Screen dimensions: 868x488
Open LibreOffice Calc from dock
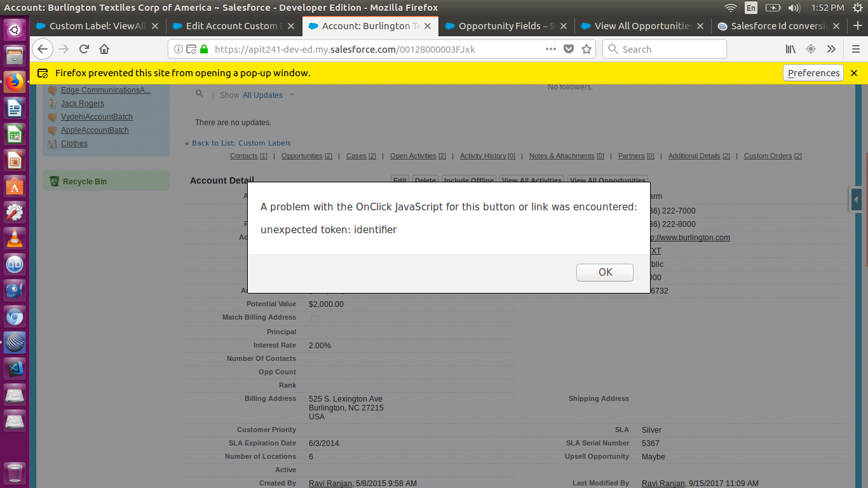[x=15, y=134]
